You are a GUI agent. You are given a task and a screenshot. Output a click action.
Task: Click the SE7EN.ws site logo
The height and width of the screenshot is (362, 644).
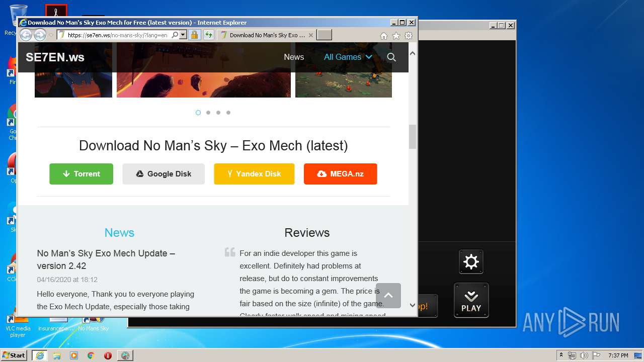tap(55, 57)
